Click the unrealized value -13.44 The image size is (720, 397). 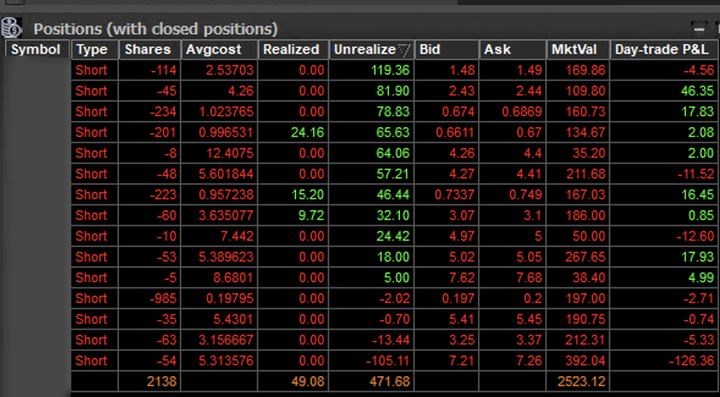(371, 340)
